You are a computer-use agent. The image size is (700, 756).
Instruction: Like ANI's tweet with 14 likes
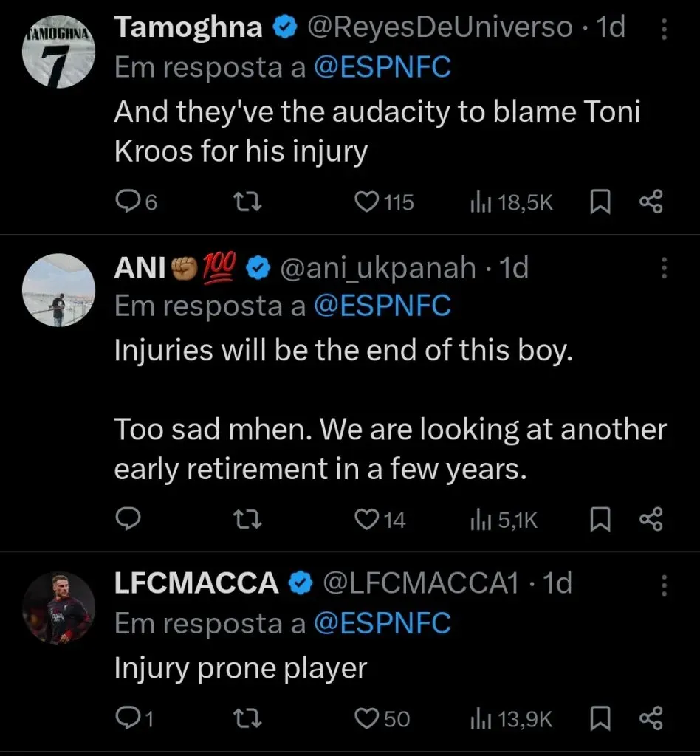(x=368, y=520)
